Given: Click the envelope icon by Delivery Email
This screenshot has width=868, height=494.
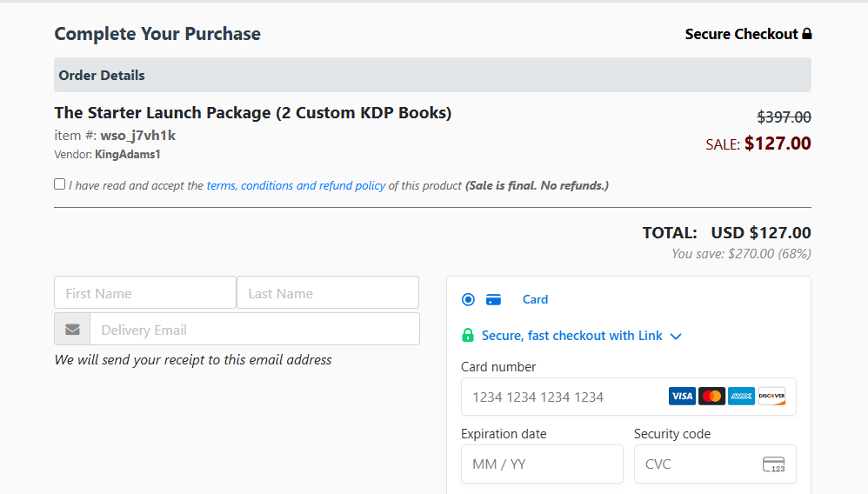Looking at the screenshot, I should tap(72, 330).
